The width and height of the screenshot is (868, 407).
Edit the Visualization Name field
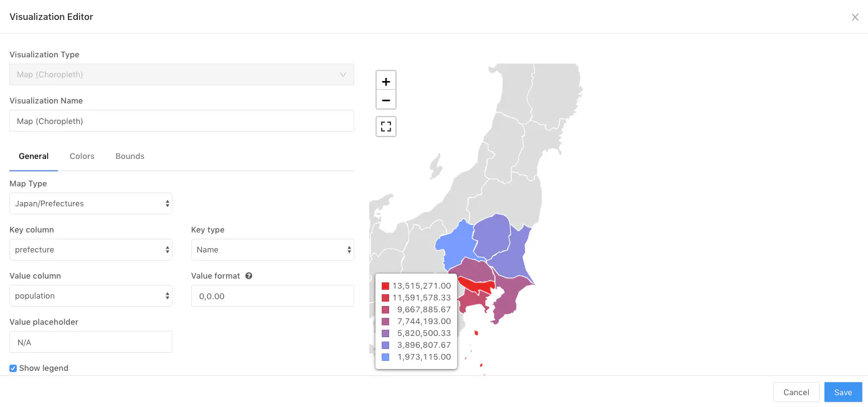tap(181, 120)
